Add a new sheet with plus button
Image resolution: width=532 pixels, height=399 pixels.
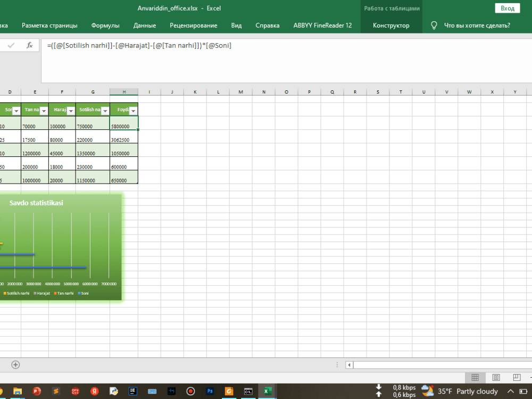click(15, 365)
